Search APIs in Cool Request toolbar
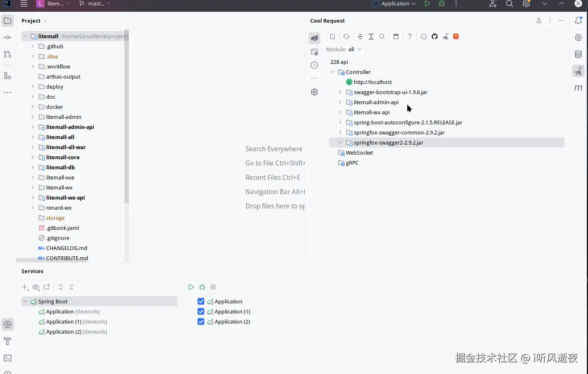Viewport: 588px width, 374px height. point(382,37)
